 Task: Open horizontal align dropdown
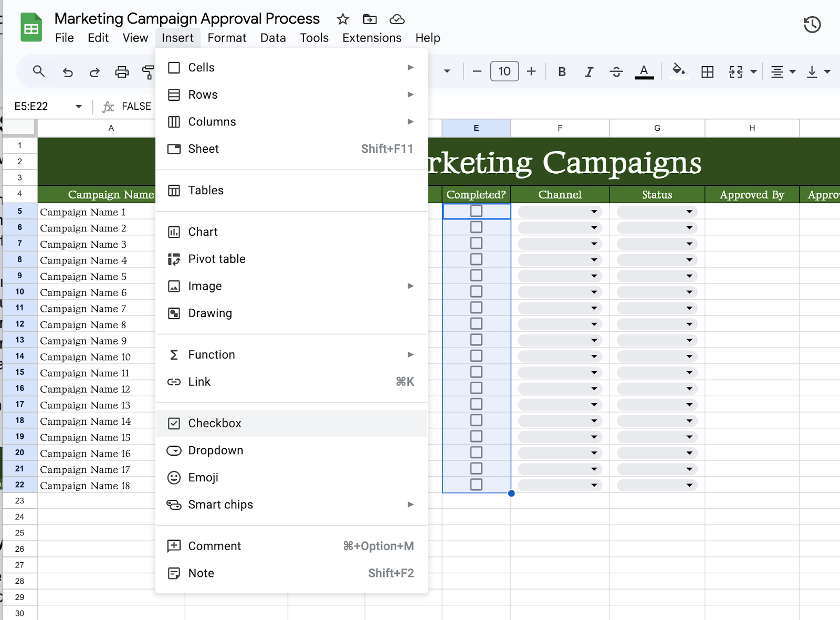[783, 72]
